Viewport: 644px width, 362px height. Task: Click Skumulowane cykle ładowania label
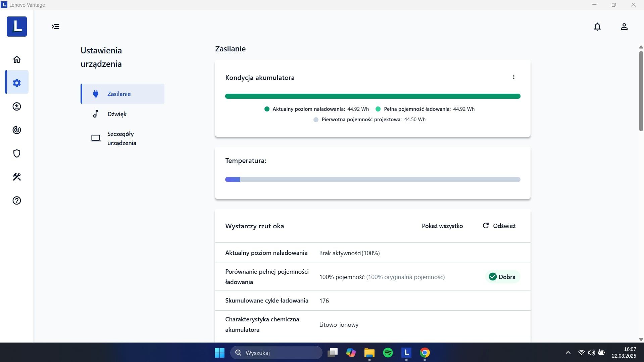267,301
